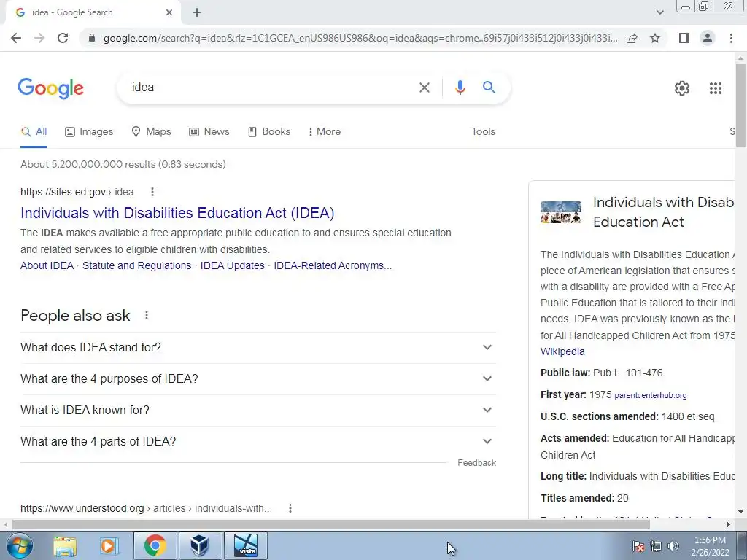Screen dimensions: 747x560
Task: Open the IDEA-Related Acronyms sitelink
Action: (x=333, y=265)
